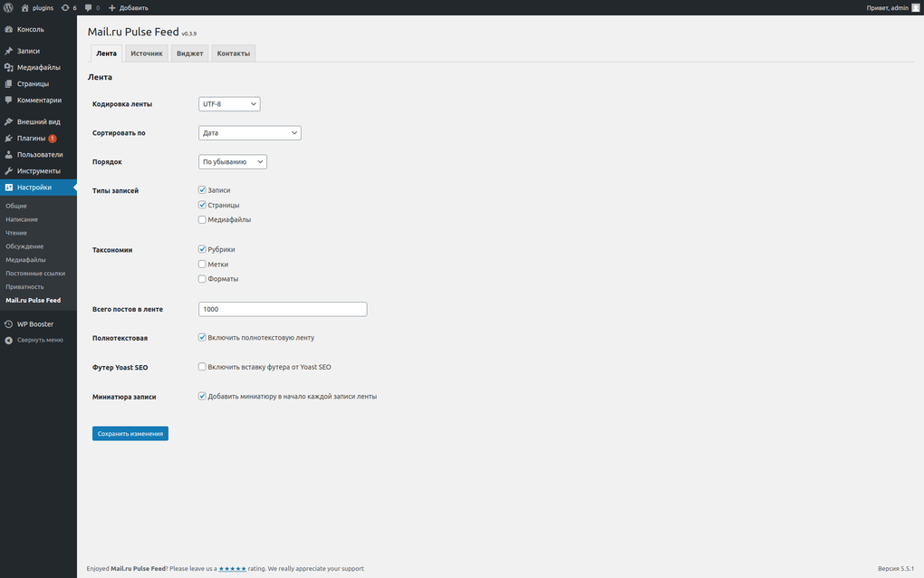Viewport: 924px width, 578px height.
Task: Enable the Метки taxonomy checkbox
Action: coord(202,264)
